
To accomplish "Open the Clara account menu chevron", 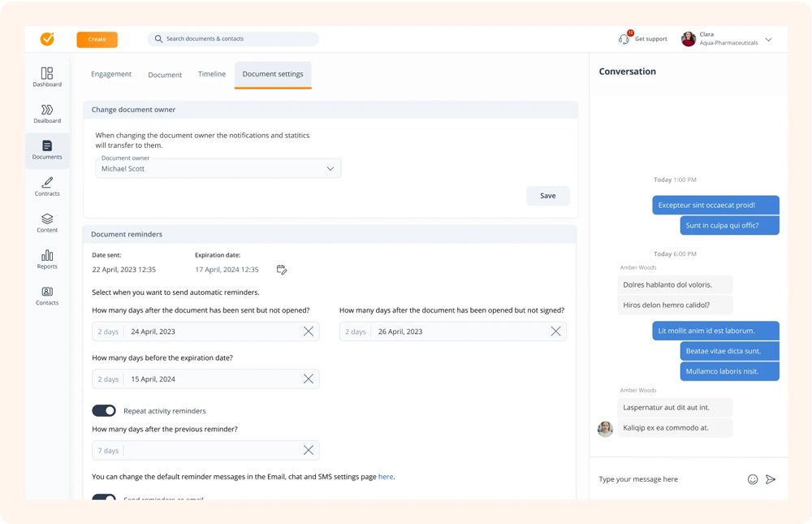I will tap(768, 39).
